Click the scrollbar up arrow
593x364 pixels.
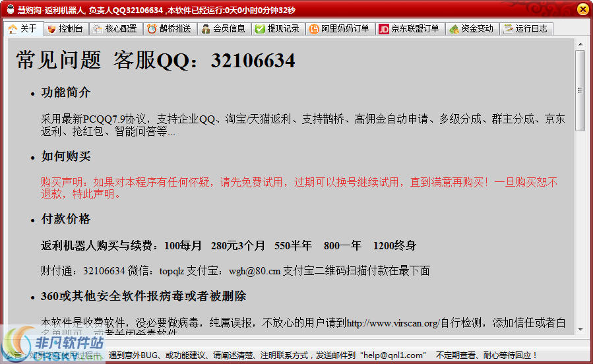[580, 45]
